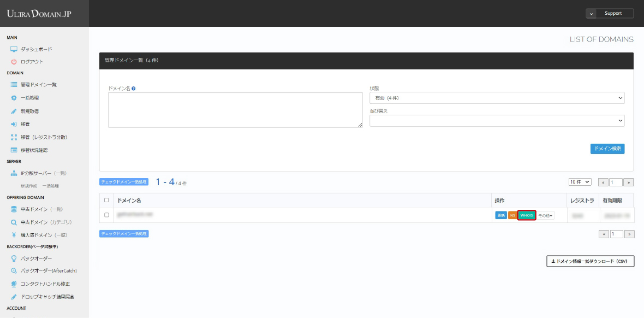Click inside the ドメイン名 text area

235,110
